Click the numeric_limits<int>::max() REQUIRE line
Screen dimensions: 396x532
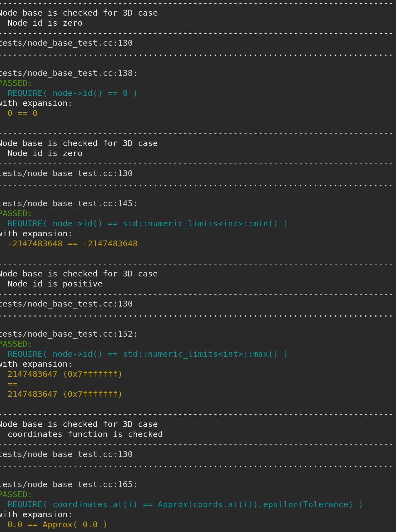coord(148,354)
